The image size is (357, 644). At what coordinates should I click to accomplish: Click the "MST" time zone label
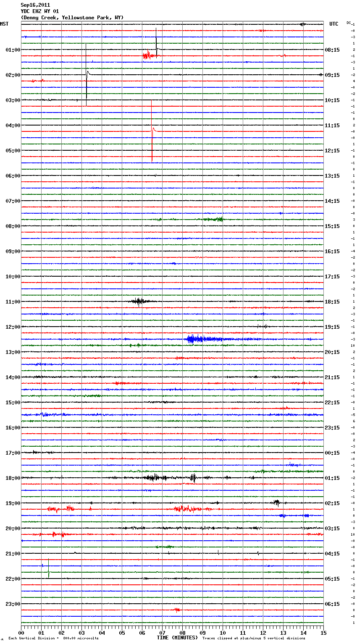coord(4,24)
